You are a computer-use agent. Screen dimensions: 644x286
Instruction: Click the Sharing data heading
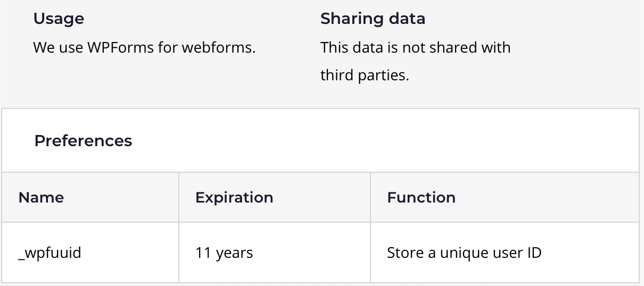click(373, 19)
